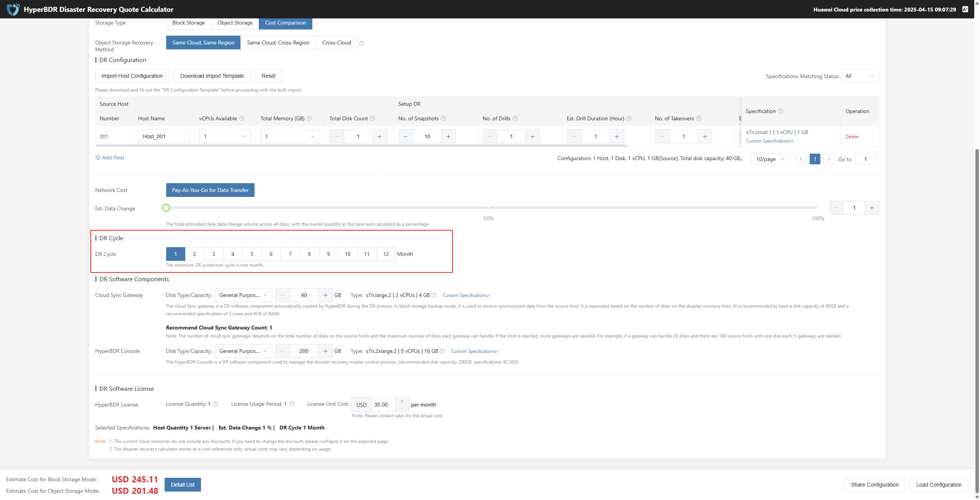980x500 pixels.
Task: Click Download Import Template button
Action: pyautogui.click(x=212, y=76)
